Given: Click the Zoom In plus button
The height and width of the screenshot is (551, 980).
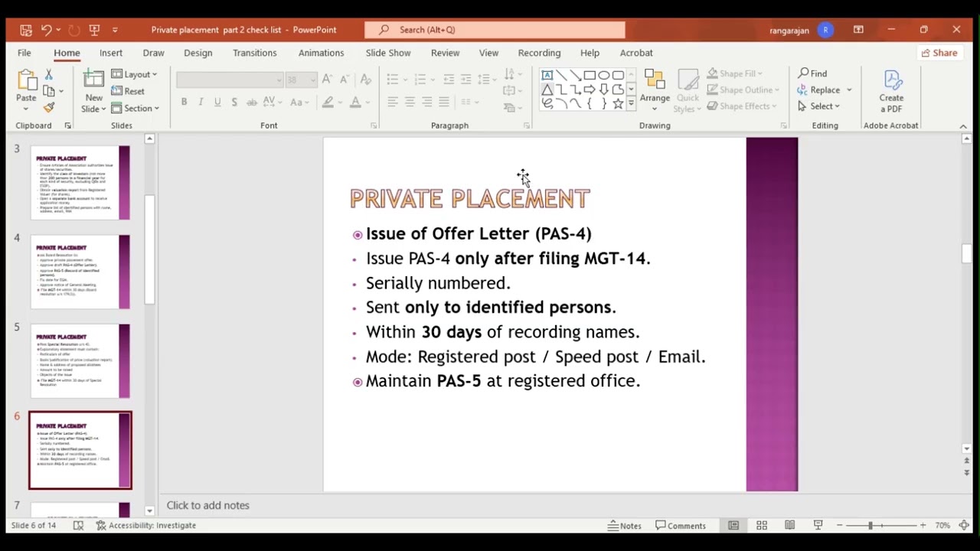Looking at the screenshot, I should 923,525.
